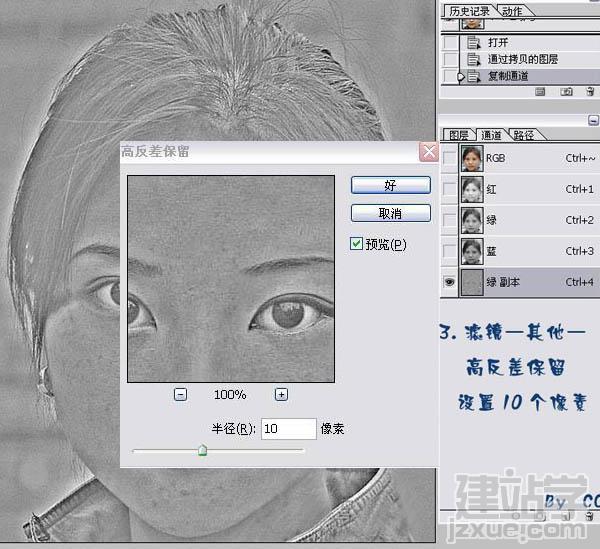Click the history snapshot thumbnail

click(x=473, y=23)
